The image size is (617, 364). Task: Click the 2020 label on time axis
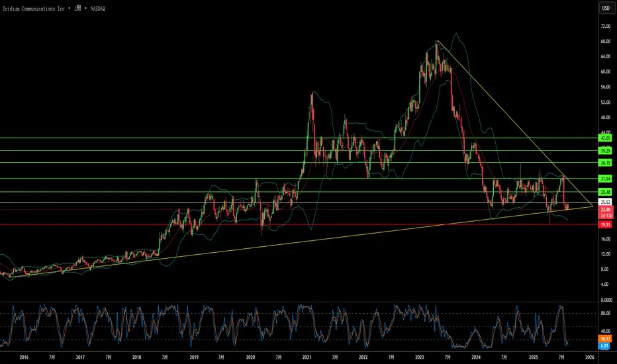point(250,357)
